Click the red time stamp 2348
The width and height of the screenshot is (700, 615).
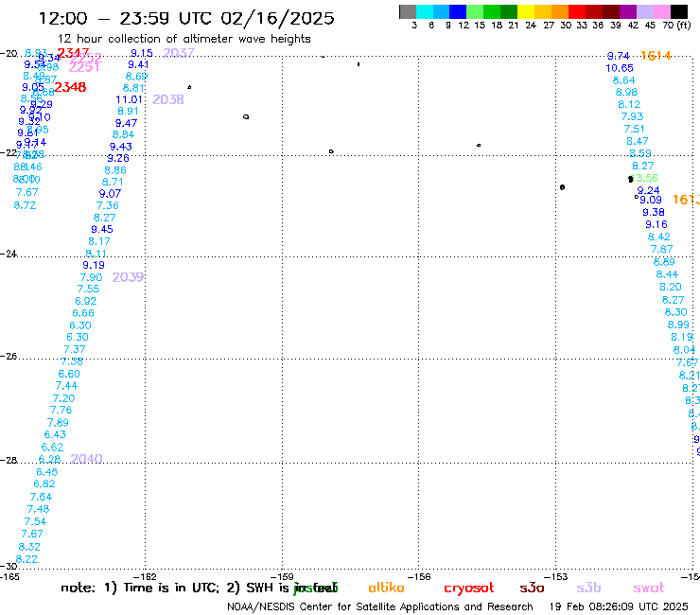(71, 87)
